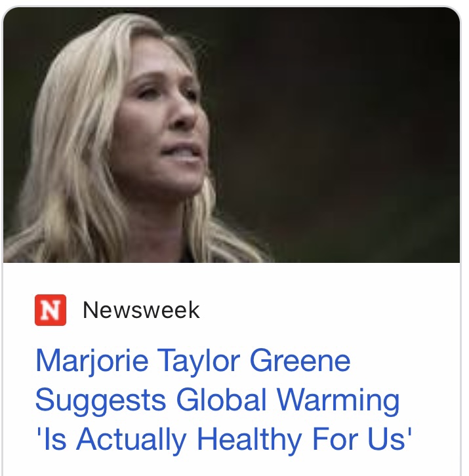This screenshot has width=469, height=476.
Task: Open the Marjorie Taylor Greene headline link
Action: [224, 400]
